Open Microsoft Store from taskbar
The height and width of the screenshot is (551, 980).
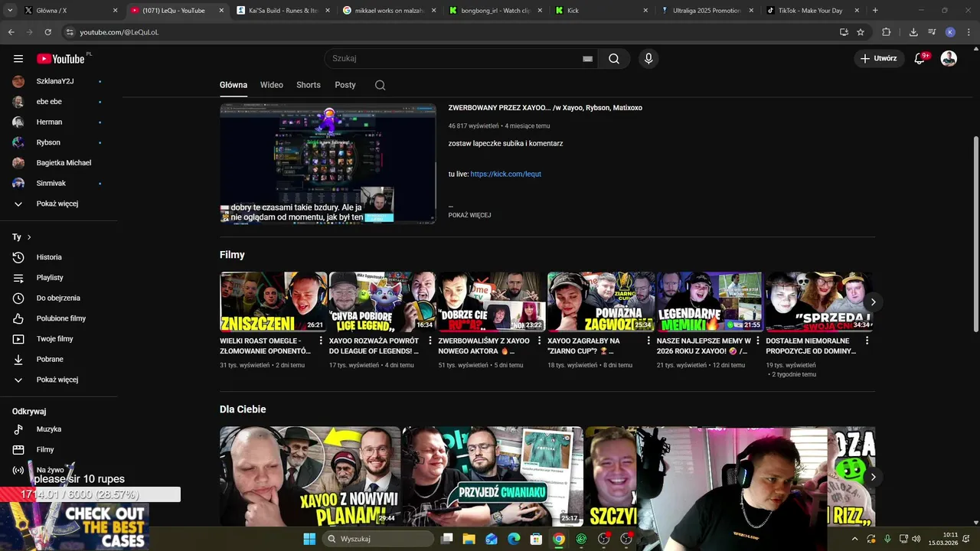click(x=536, y=539)
